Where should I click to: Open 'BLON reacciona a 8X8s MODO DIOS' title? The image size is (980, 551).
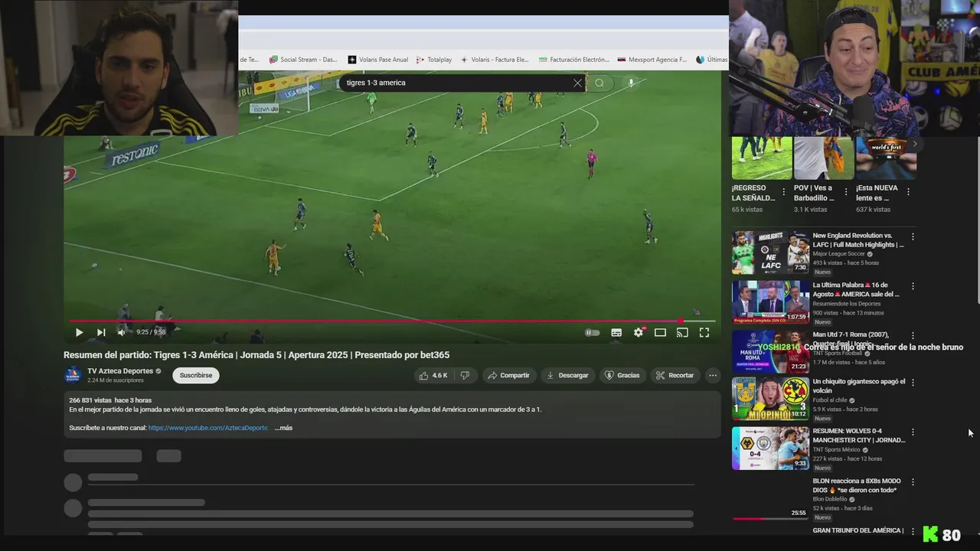[857, 485]
